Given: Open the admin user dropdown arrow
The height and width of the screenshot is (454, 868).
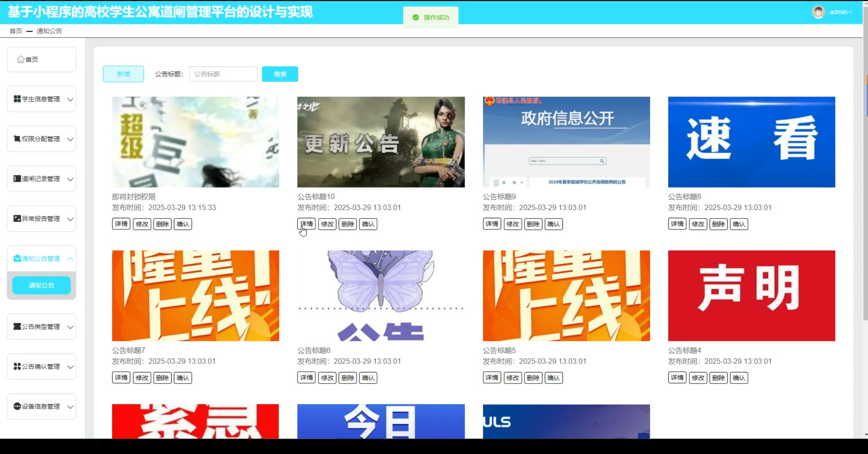Looking at the screenshot, I should [x=850, y=12].
